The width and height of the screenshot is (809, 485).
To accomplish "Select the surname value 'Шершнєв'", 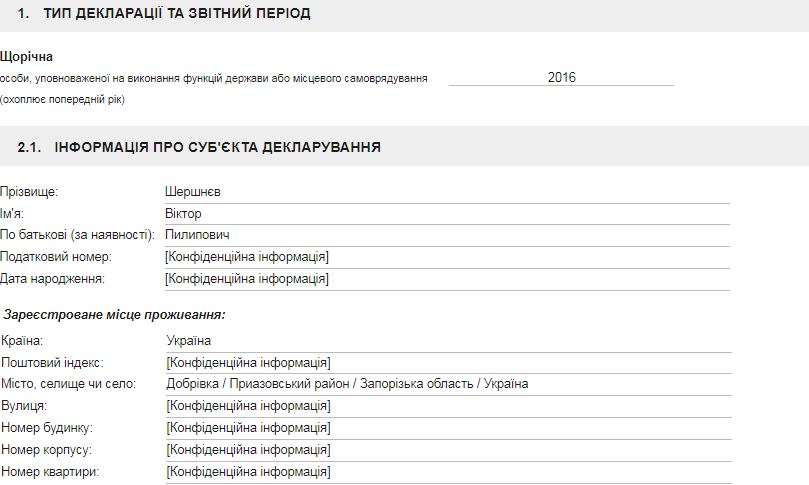I will coord(193,192).
